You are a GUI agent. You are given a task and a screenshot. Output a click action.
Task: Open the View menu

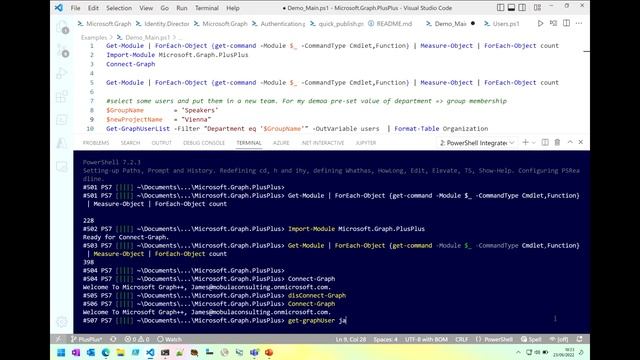[x=146, y=8]
